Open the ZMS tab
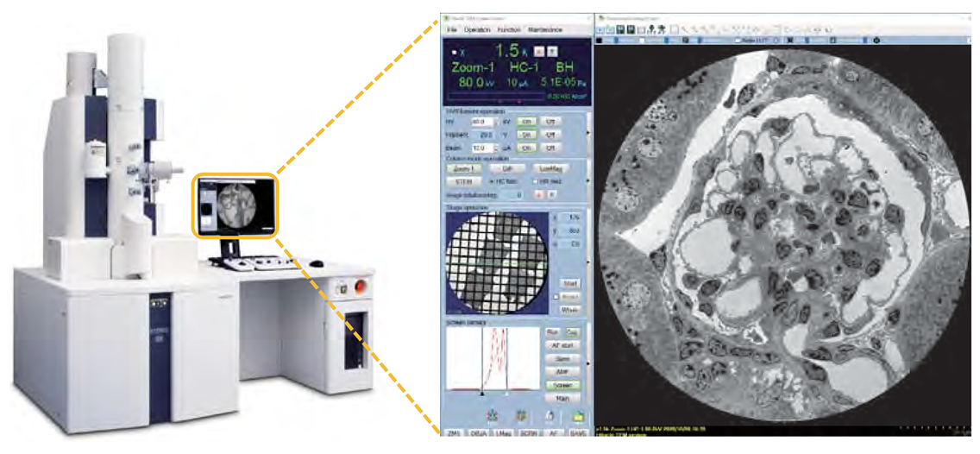The image size is (980, 454). (453, 433)
